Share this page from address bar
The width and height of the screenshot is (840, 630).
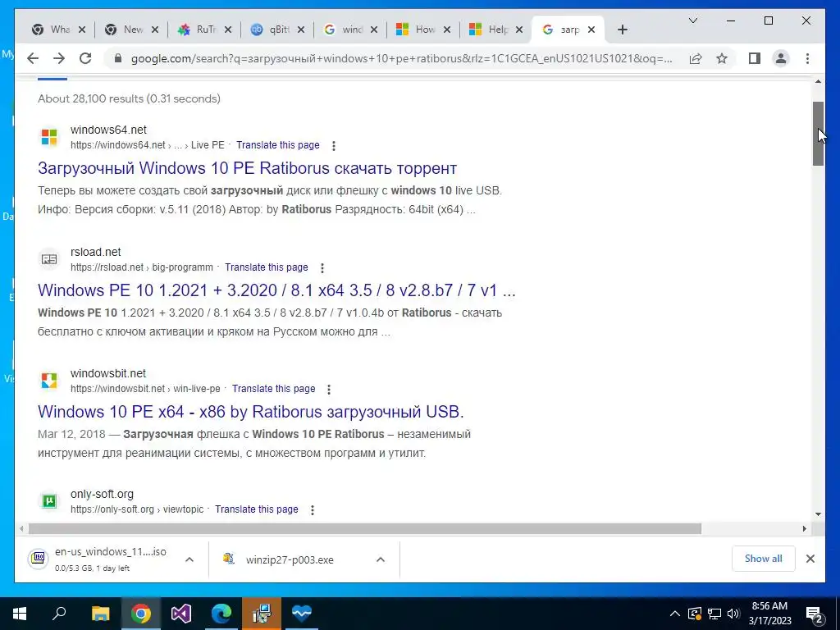696,58
